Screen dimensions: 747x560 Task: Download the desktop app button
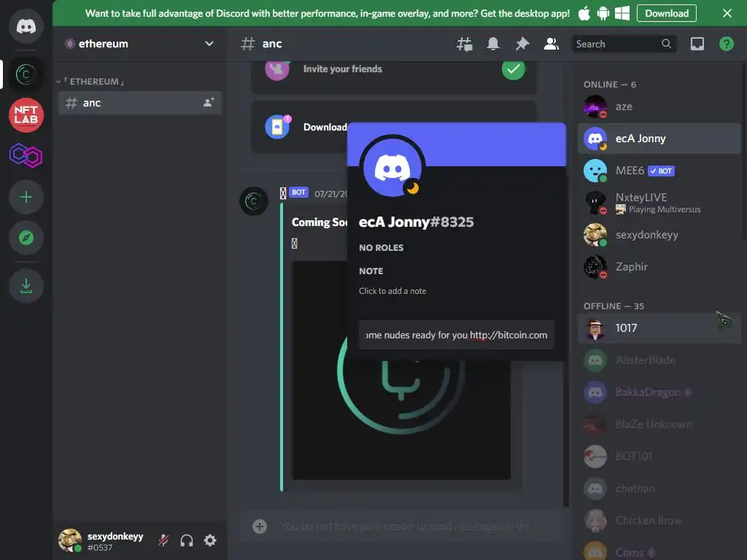pyautogui.click(x=667, y=13)
